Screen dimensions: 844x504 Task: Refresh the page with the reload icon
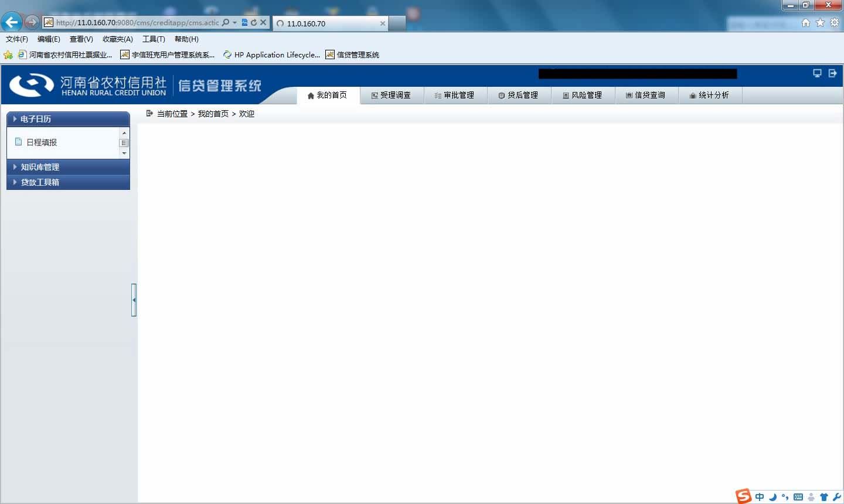[254, 22]
